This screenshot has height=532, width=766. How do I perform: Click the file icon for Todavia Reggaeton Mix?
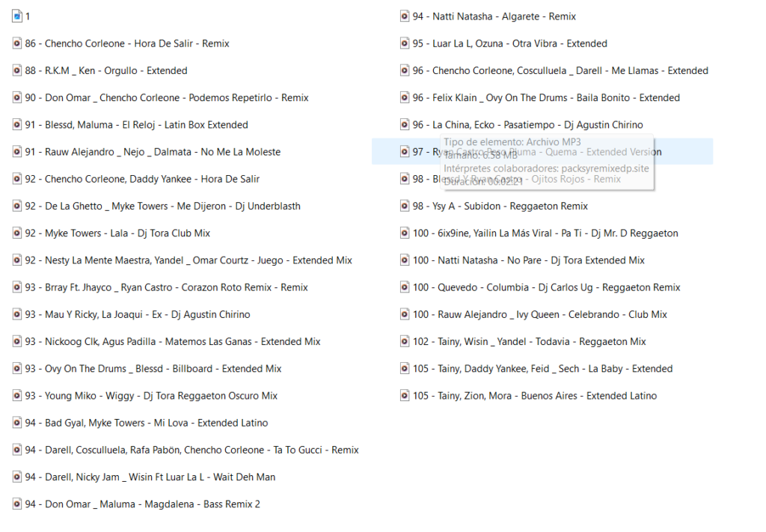click(x=405, y=341)
